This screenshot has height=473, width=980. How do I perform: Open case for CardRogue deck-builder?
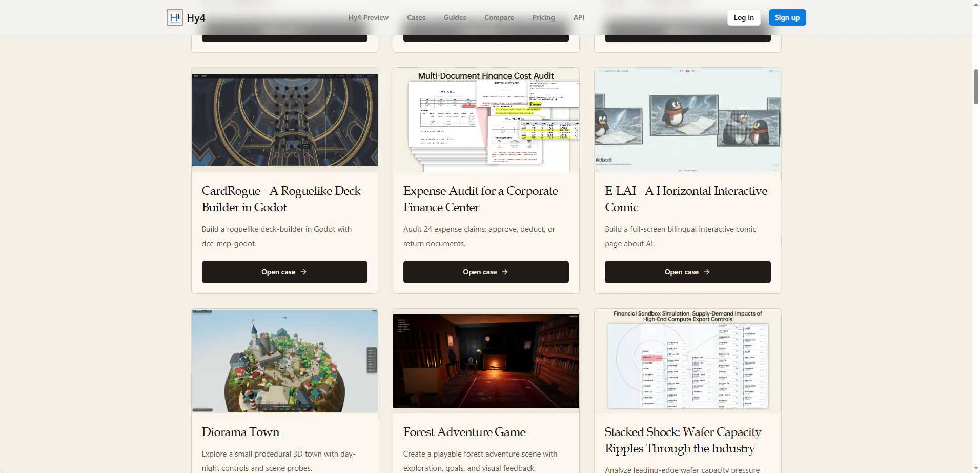pyautogui.click(x=284, y=272)
